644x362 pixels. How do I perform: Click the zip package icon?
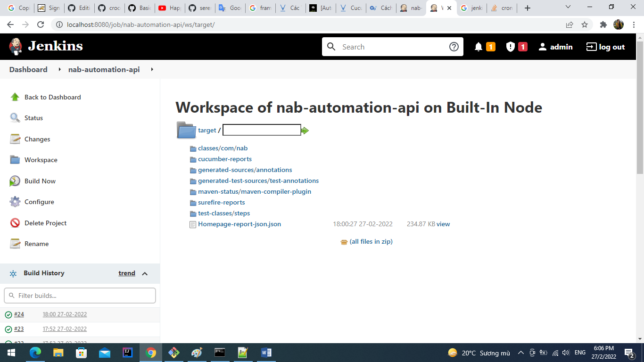[344, 242]
